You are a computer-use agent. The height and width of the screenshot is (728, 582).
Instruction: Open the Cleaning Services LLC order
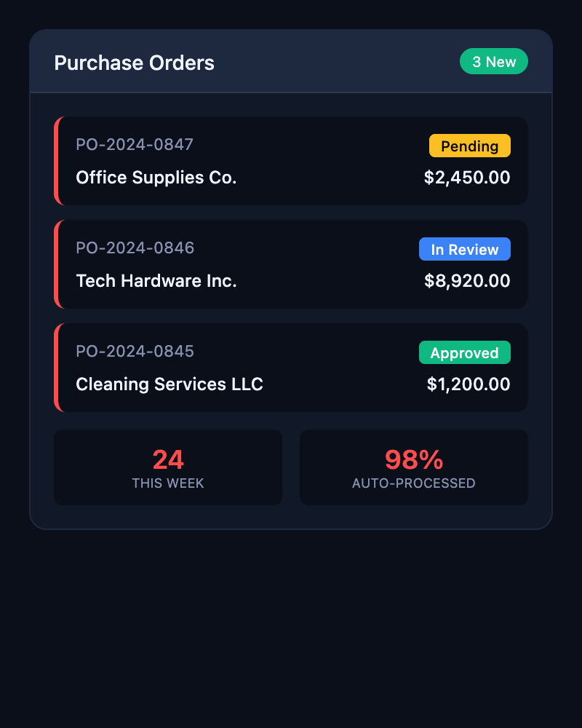pos(291,367)
